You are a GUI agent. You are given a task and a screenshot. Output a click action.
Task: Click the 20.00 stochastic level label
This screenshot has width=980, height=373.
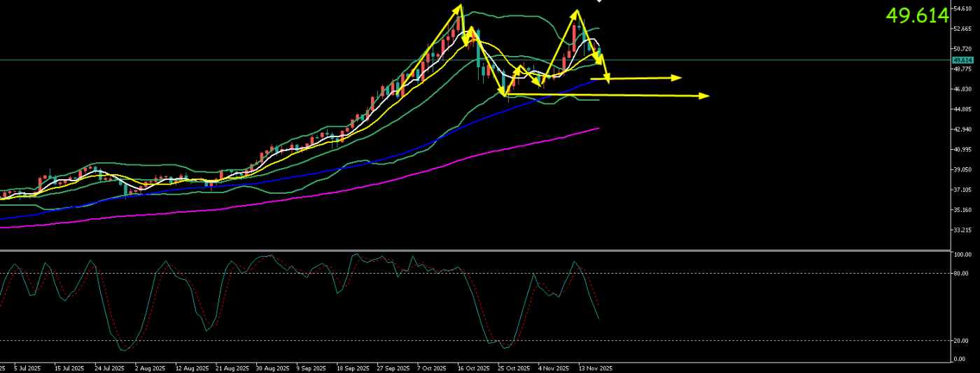(962, 341)
